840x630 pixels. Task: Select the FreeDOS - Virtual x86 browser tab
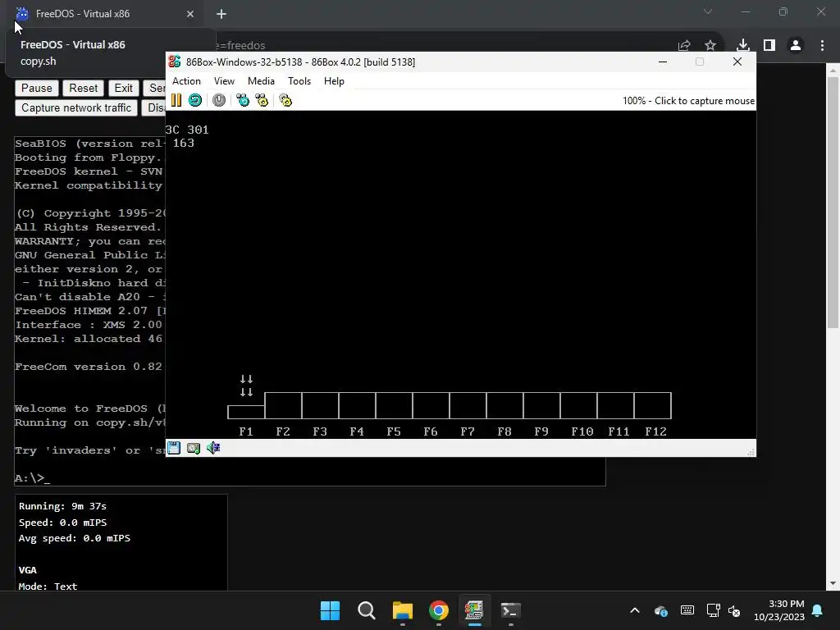point(104,14)
